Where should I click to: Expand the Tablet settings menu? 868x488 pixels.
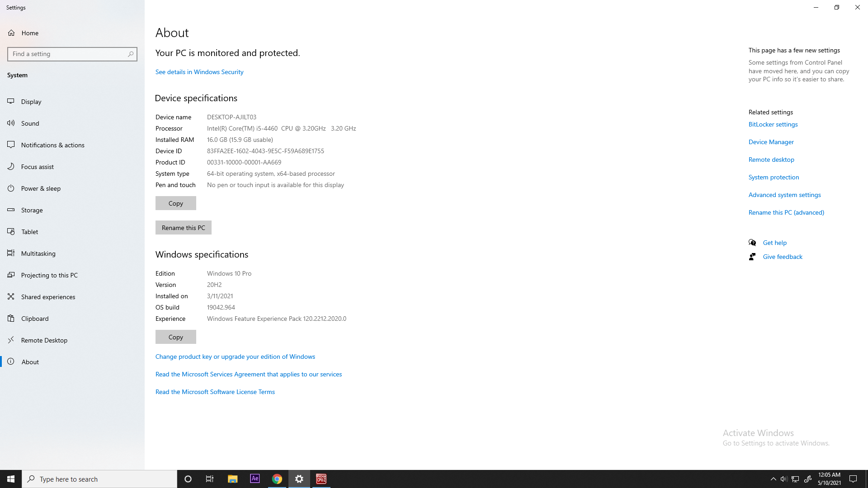29,231
